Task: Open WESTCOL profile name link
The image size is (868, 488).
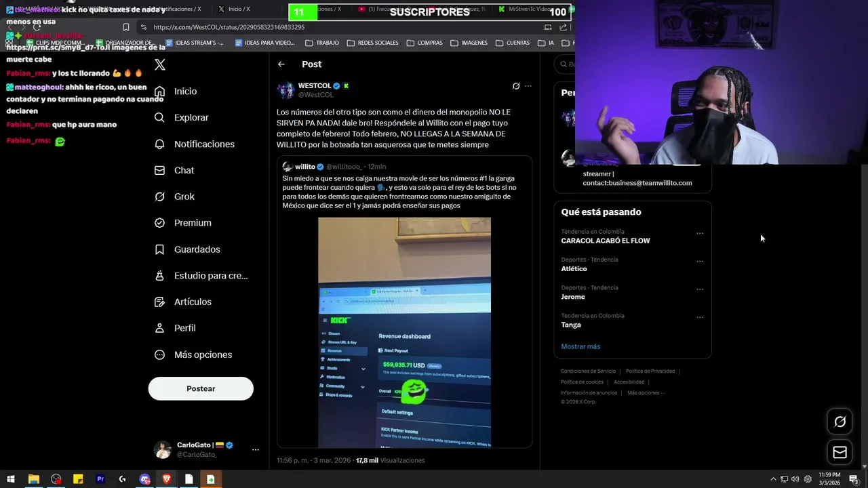Action: pos(315,86)
